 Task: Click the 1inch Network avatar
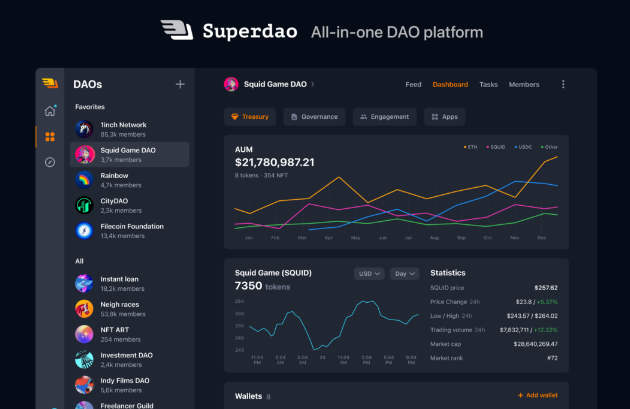point(84,129)
